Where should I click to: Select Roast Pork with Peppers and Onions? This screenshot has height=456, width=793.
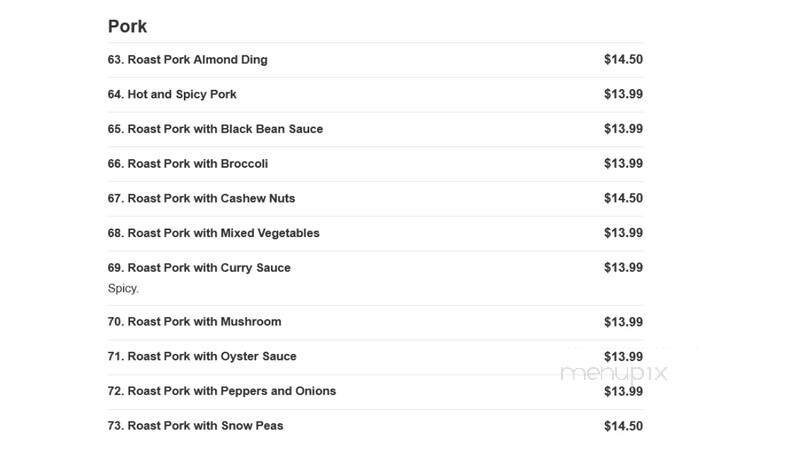click(x=221, y=391)
